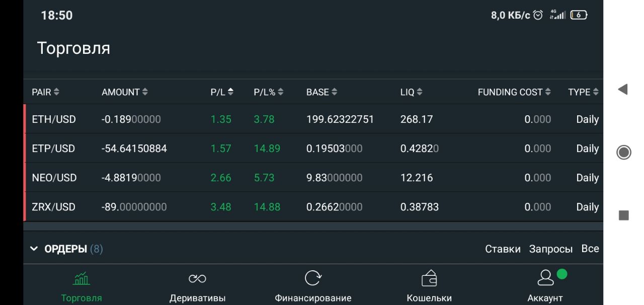
Task: Tap the Торговля page title
Action: 73,48
